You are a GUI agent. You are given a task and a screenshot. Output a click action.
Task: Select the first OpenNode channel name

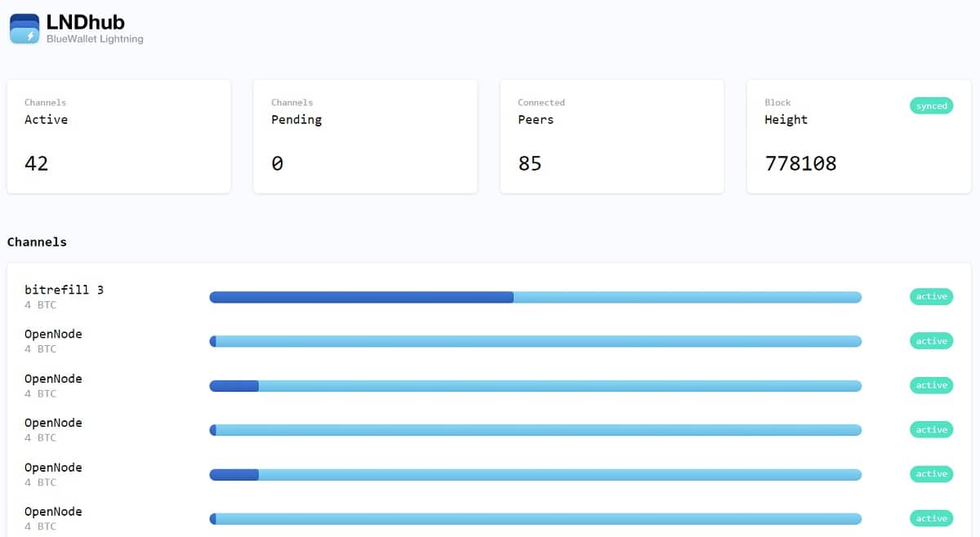53,334
